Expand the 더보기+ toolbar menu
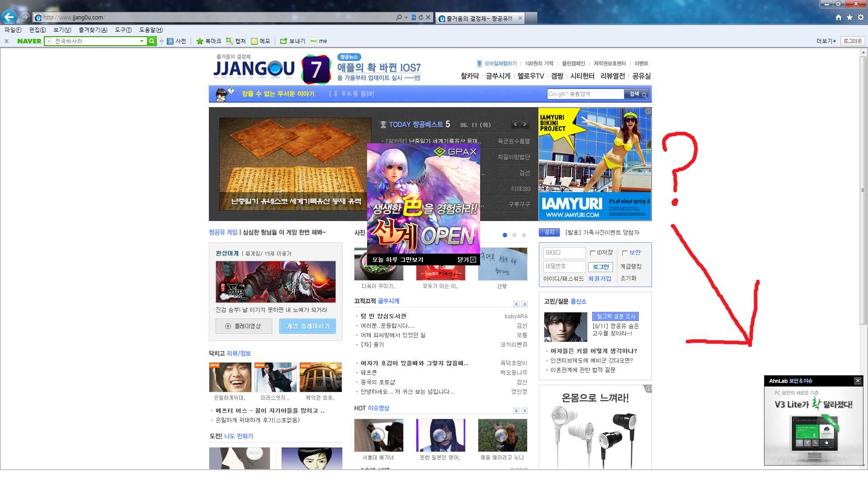 point(826,41)
